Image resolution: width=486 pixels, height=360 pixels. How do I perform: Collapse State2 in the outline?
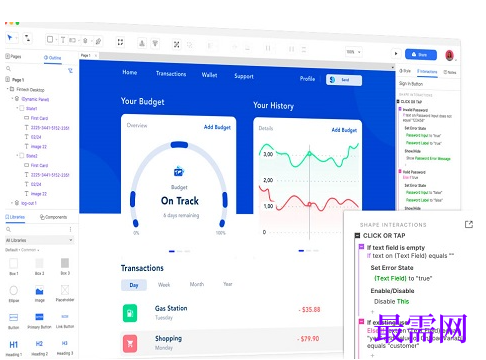(x=17, y=155)
